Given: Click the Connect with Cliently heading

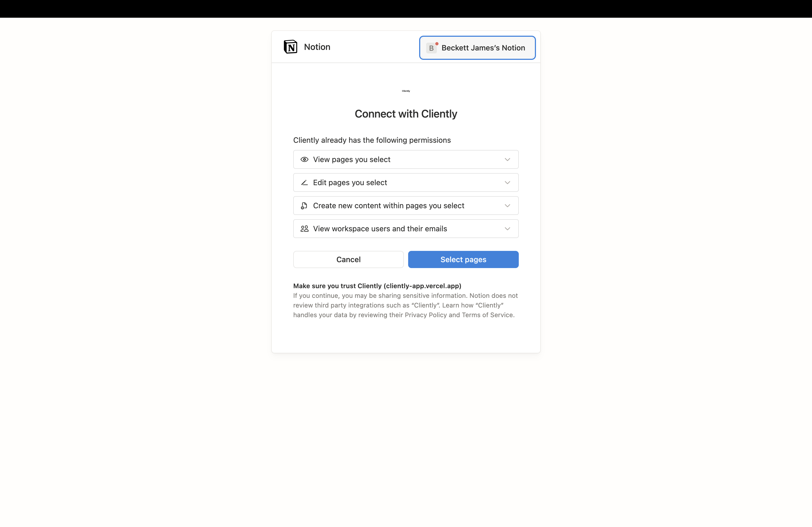Looking at the screenshot, I should click(406, 114).
